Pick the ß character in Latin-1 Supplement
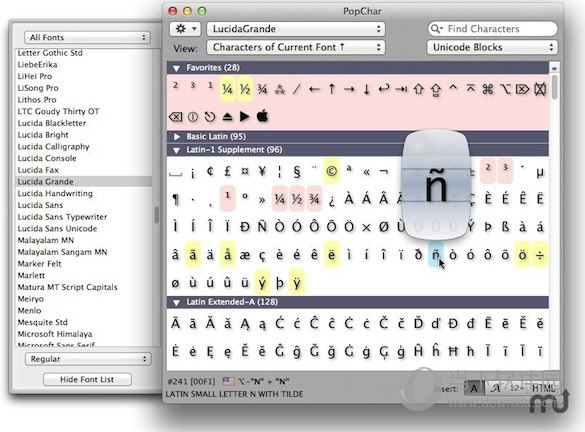Viewport: 585px width, 432px height. coord(505,227)
